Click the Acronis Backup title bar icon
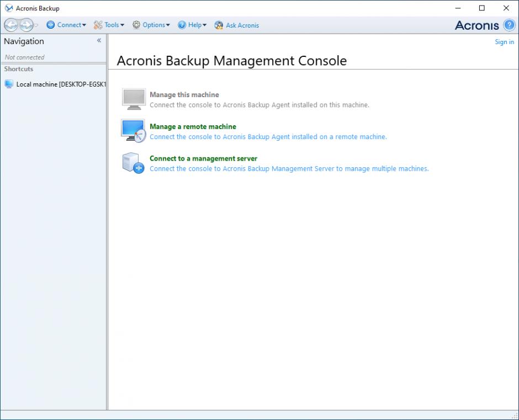Screen dimensions: 519x420 pyautogui.click(x=9, y=8)
